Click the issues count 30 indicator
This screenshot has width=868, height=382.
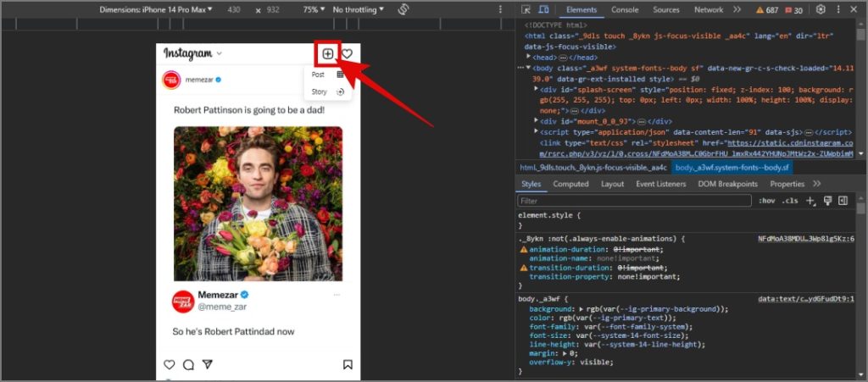coord(793,10)
